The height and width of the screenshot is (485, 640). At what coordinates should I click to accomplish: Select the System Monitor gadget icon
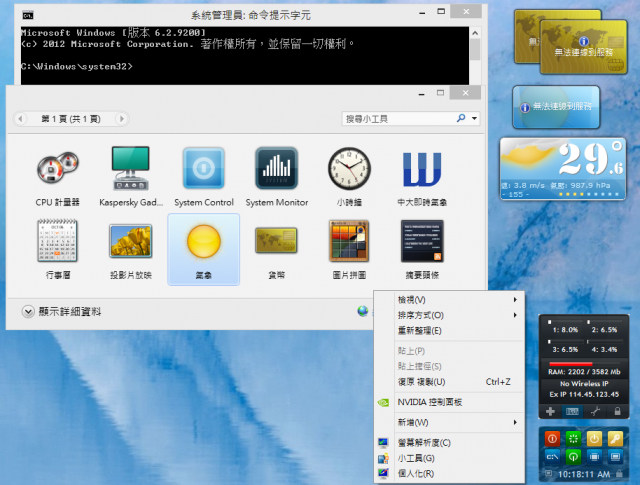(x=277, y=176)
